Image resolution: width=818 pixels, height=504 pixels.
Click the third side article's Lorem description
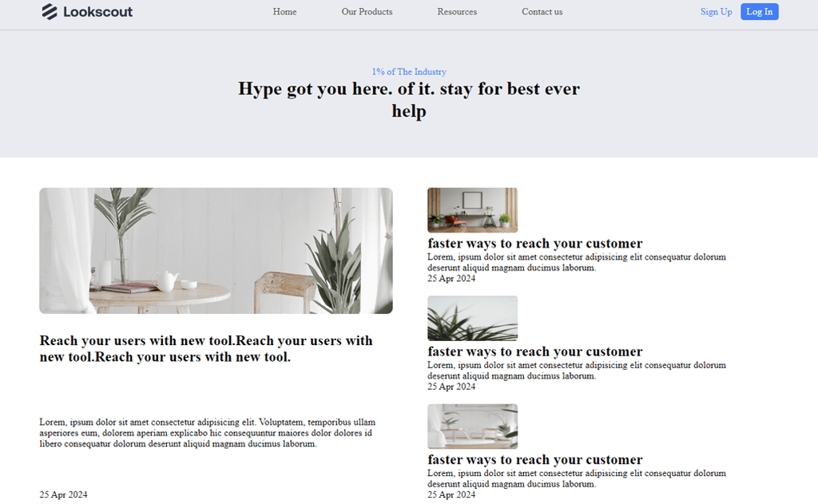click(577, 478)
